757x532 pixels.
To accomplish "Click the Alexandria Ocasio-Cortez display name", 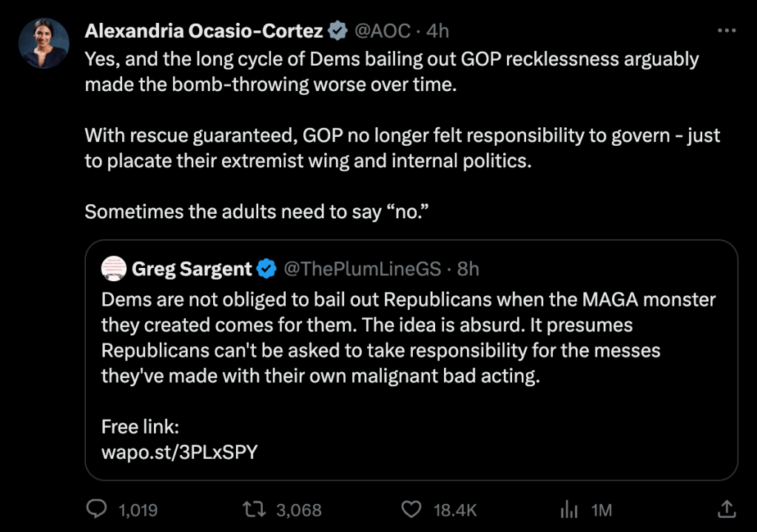I will coord(204,30).
